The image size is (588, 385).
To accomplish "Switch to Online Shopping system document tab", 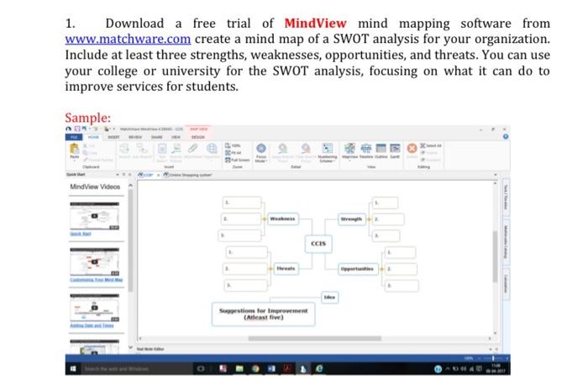I will click(x=189, y=175).
